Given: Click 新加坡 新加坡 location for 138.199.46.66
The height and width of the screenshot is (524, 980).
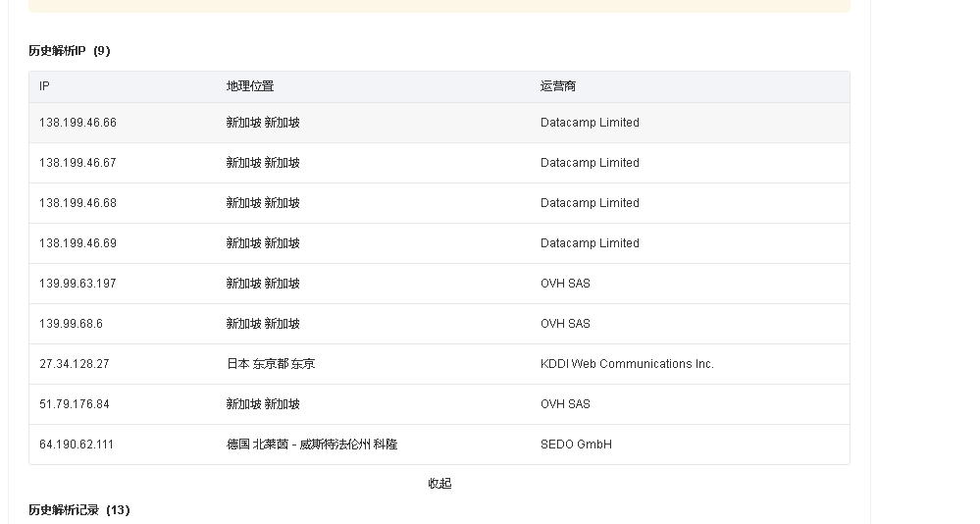Looking at the screenshot, I should (263, 123).
